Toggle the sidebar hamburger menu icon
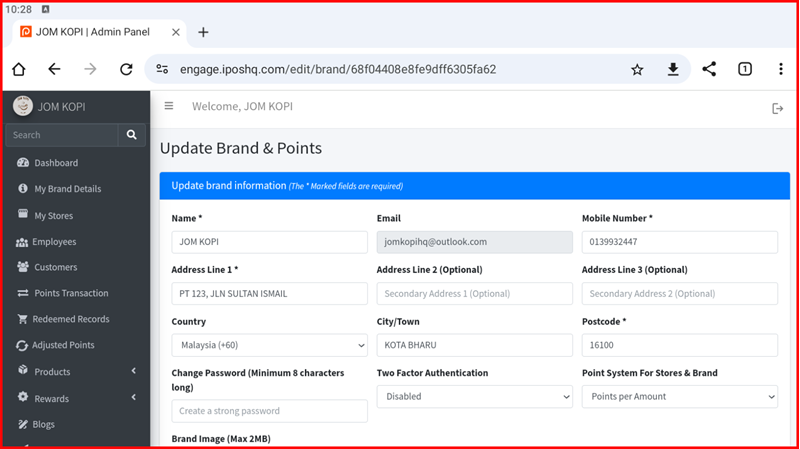 pos(169,106)
